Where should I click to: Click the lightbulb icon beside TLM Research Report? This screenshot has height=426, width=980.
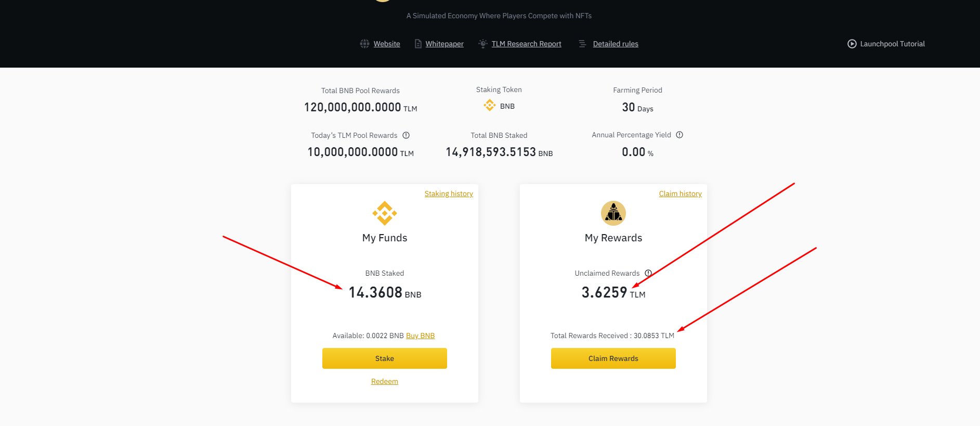[x=483, y=44]
